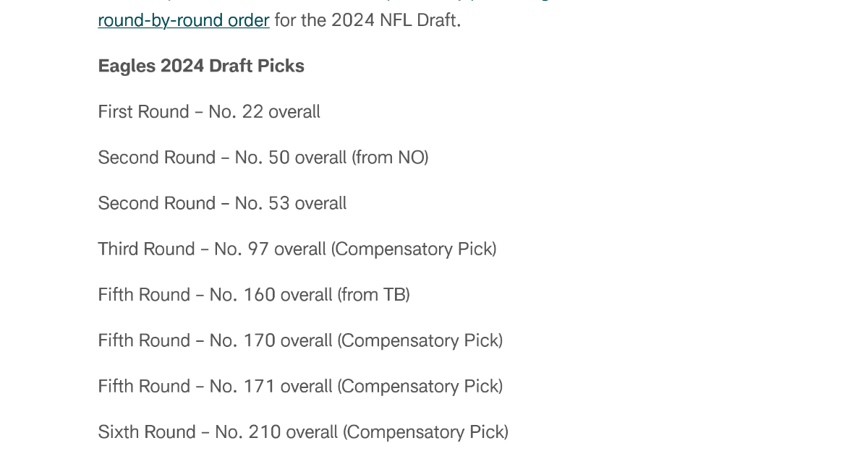Viewport: 868px width, 464px height.
Task: Click "(Compensatory Pick)" on the No. 171 line
Action: (420, 386)
